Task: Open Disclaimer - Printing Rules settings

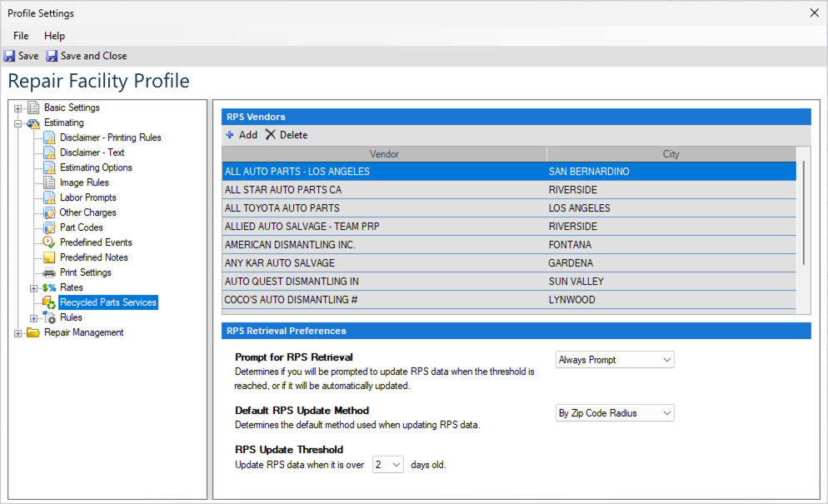Action: coord(110,138)
